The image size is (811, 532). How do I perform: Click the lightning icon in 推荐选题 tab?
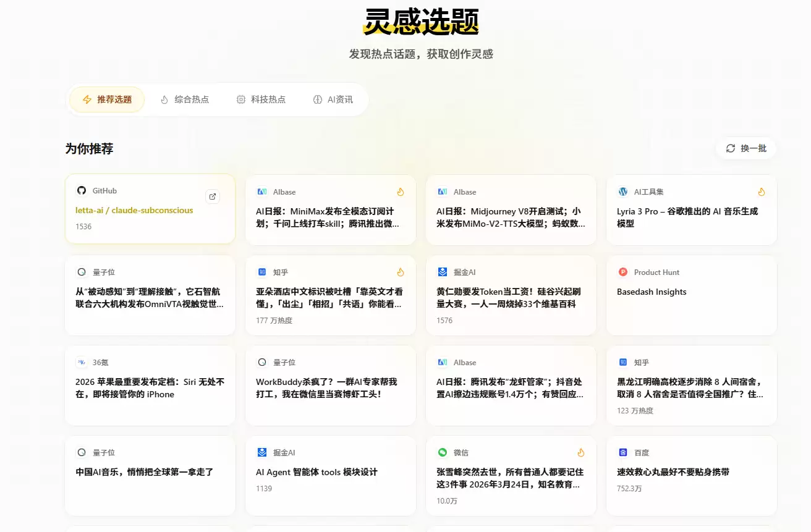(87, 99)
